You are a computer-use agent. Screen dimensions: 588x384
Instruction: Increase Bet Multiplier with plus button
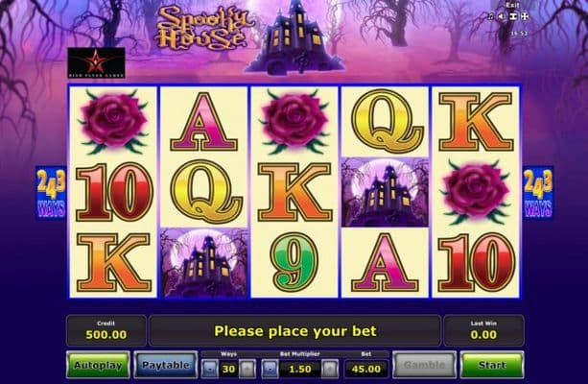(x=330, y=369)
